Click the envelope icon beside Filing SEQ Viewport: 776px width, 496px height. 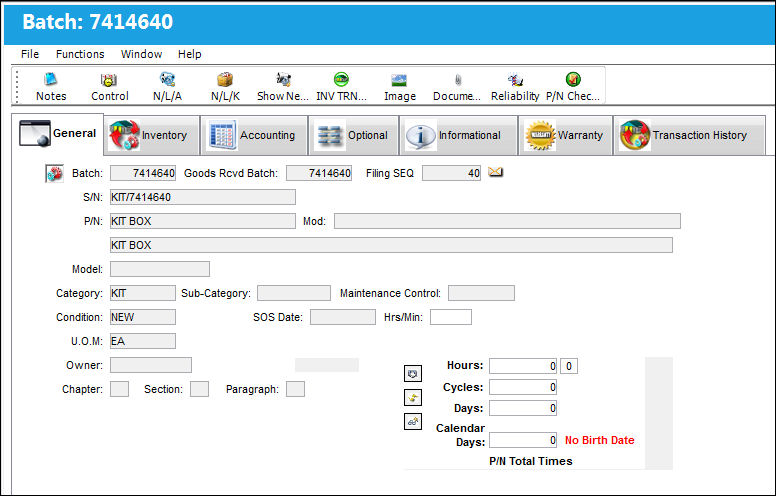pyautogui.click(x=495, y=172)
